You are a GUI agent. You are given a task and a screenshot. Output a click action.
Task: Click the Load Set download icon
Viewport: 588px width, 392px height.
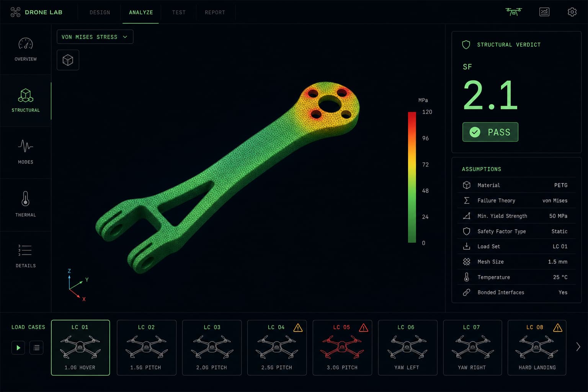click(x=466, y=246)
